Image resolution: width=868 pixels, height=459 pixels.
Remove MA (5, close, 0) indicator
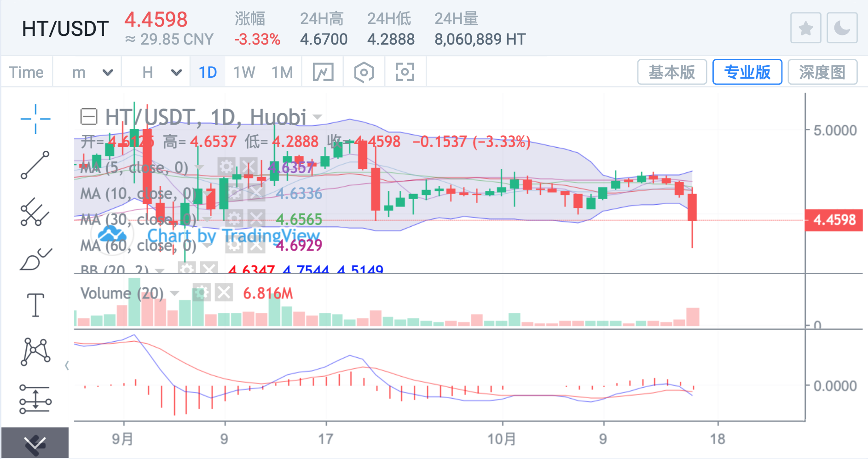coord(249,166)
